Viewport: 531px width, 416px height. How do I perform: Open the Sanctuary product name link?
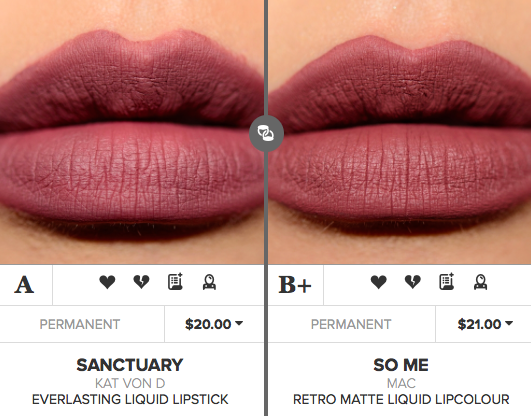(x=130, y=365)
